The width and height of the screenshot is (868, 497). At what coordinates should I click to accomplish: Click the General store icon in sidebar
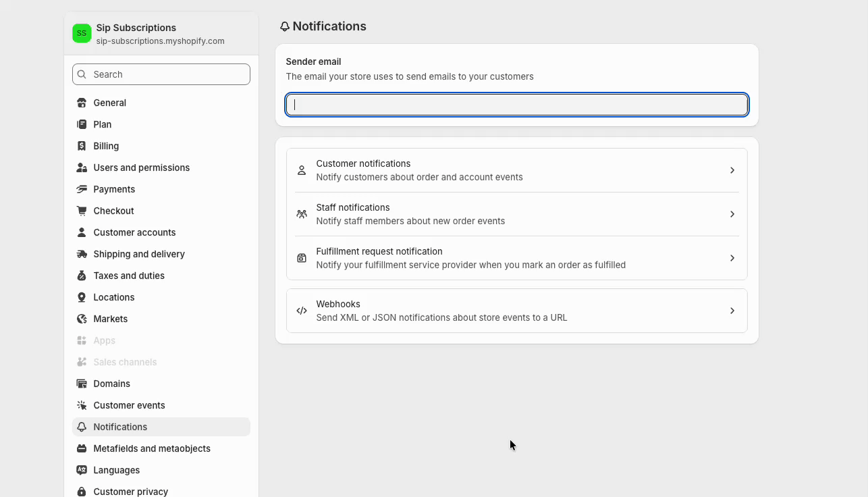pyautogui.click(x=82, y=103)
